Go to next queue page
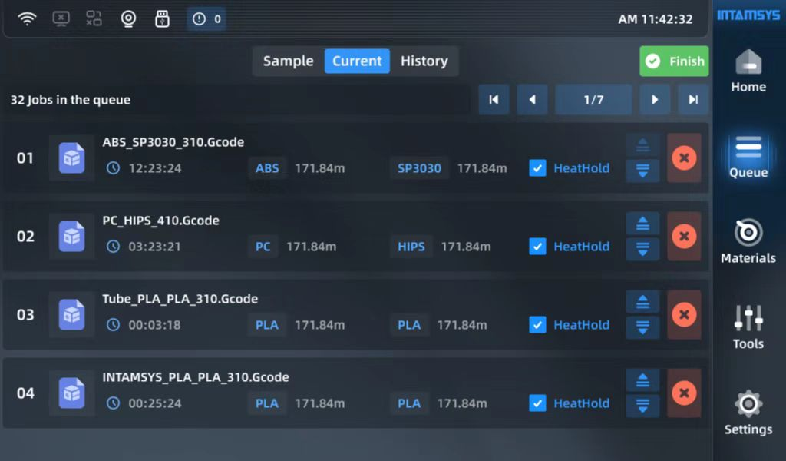This screenshot has width=786, height=461. pyautogui.click(x=655, y=100)
